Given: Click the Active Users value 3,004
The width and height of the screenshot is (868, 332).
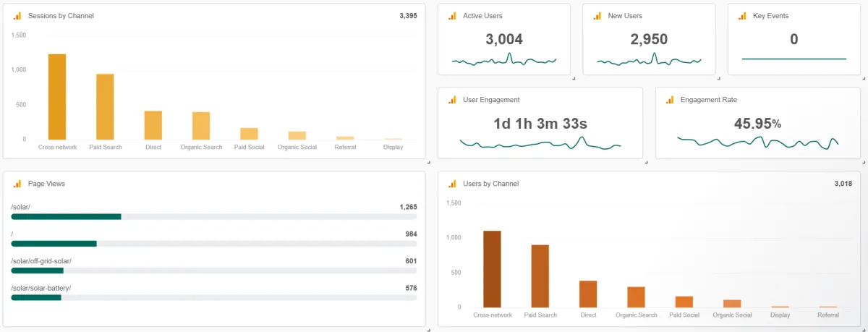Looking at the screenshot, I should pyautogui.click(x=504, y=39).
